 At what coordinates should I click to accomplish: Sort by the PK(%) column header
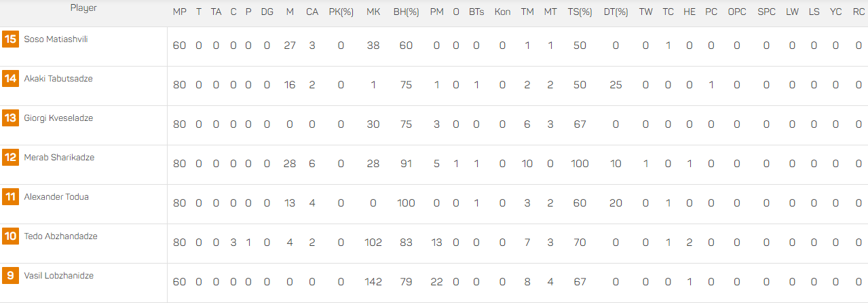(x=341, y=12)
